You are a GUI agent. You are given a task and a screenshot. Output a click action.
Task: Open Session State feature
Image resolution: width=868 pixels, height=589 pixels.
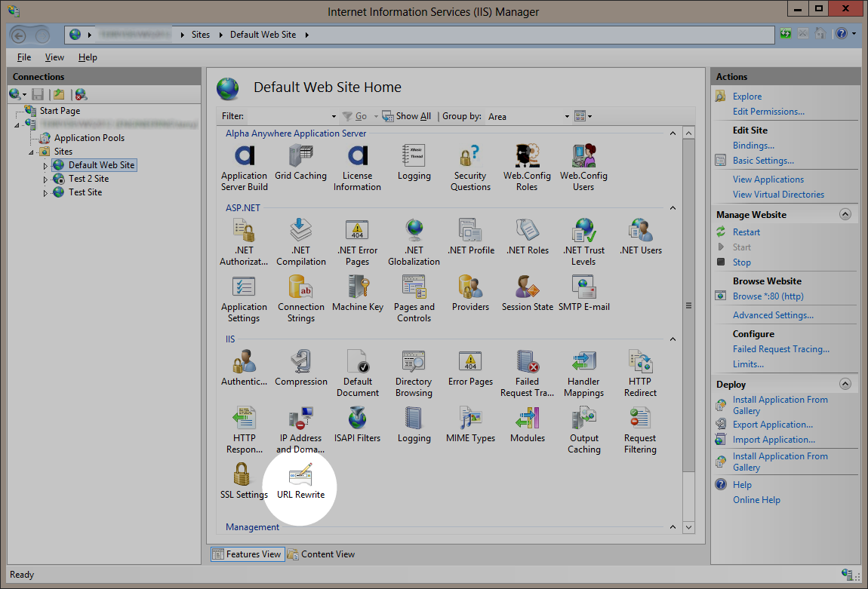pos(527,293)
